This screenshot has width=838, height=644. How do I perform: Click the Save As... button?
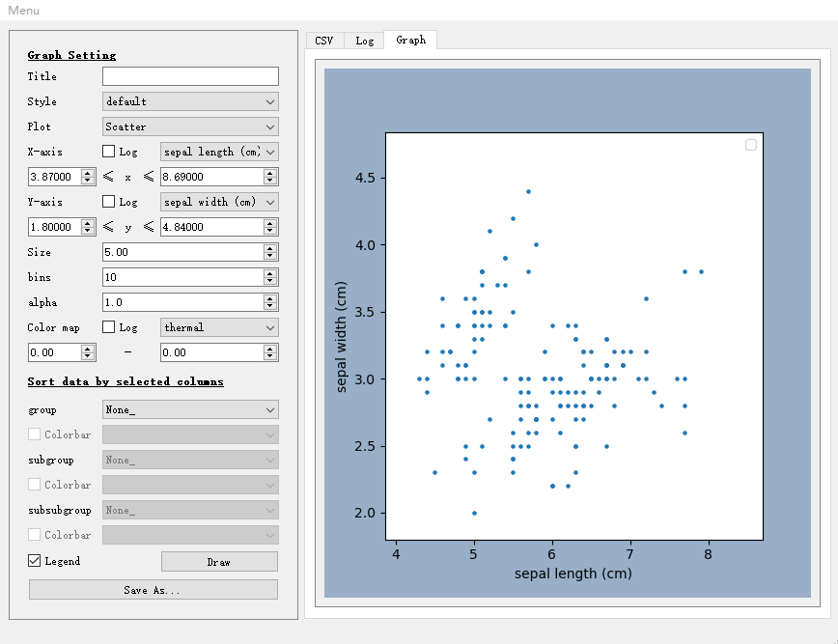point(153,590)
